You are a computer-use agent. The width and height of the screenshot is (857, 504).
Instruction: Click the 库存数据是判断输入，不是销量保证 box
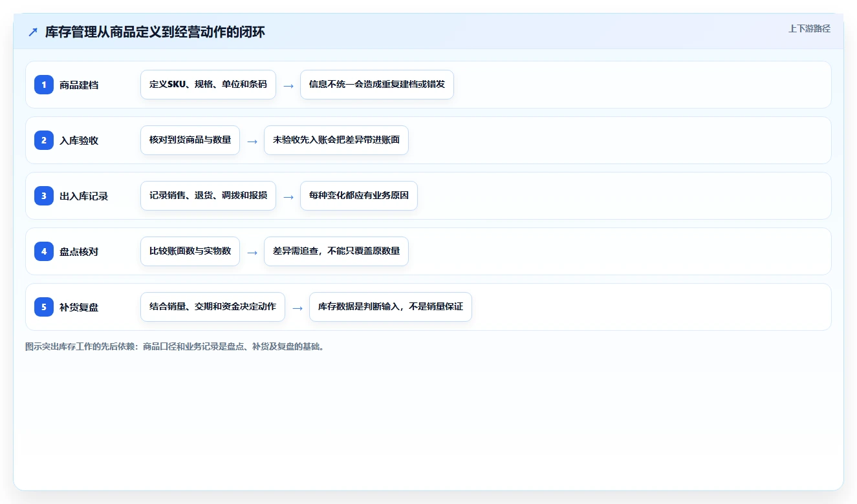pyautogui.click(x=391, y=307)
